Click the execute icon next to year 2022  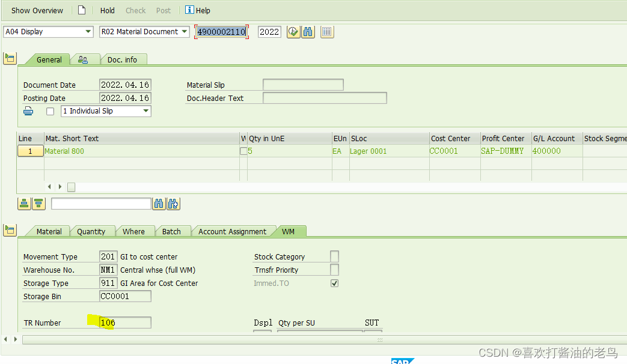pyautogui.click(x=293, y=32)
